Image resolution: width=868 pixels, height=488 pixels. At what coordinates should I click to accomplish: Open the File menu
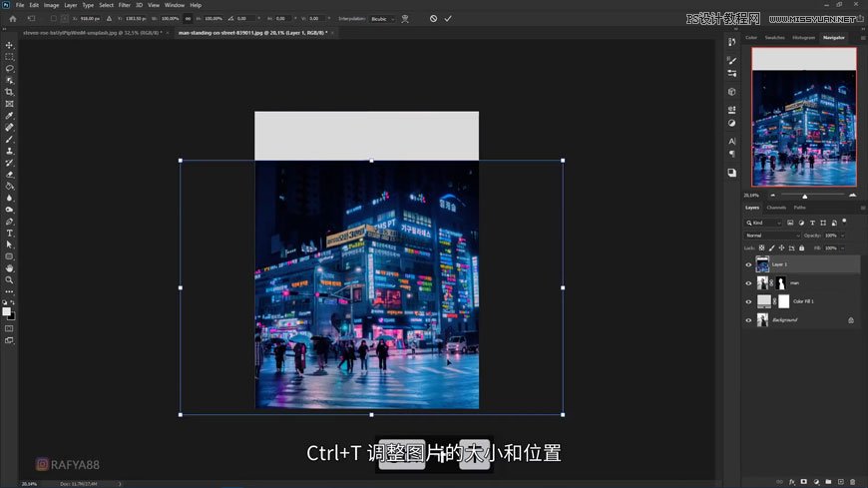20,5
